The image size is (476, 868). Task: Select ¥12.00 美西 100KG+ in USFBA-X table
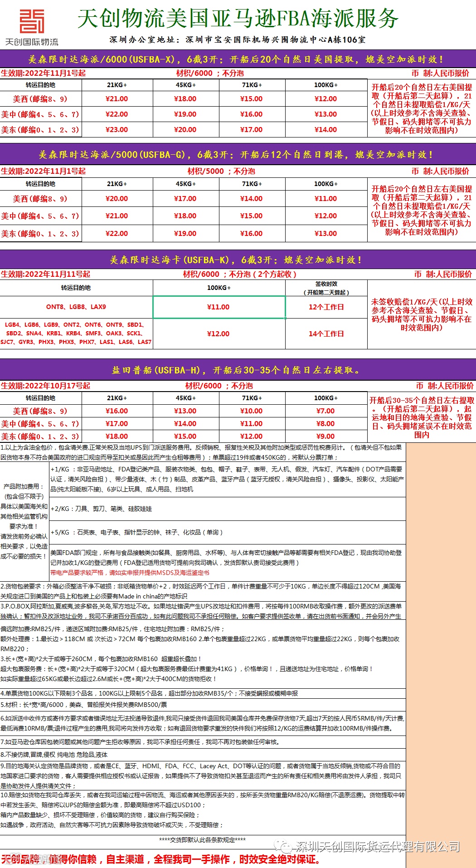point(326,98)
